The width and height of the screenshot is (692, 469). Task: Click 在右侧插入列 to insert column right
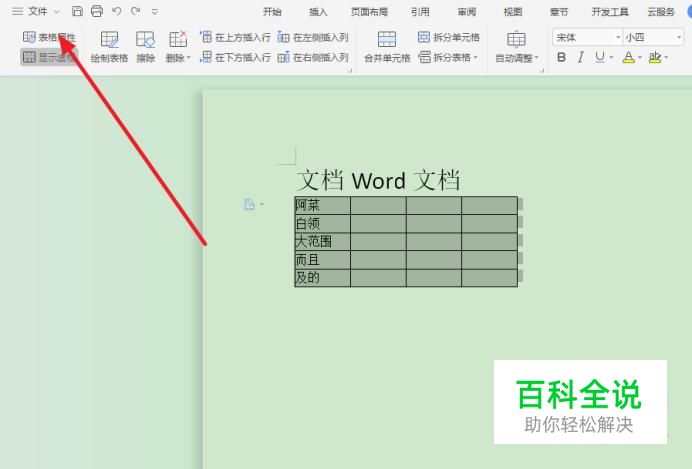pyautogui.click(x=313, y=57)
